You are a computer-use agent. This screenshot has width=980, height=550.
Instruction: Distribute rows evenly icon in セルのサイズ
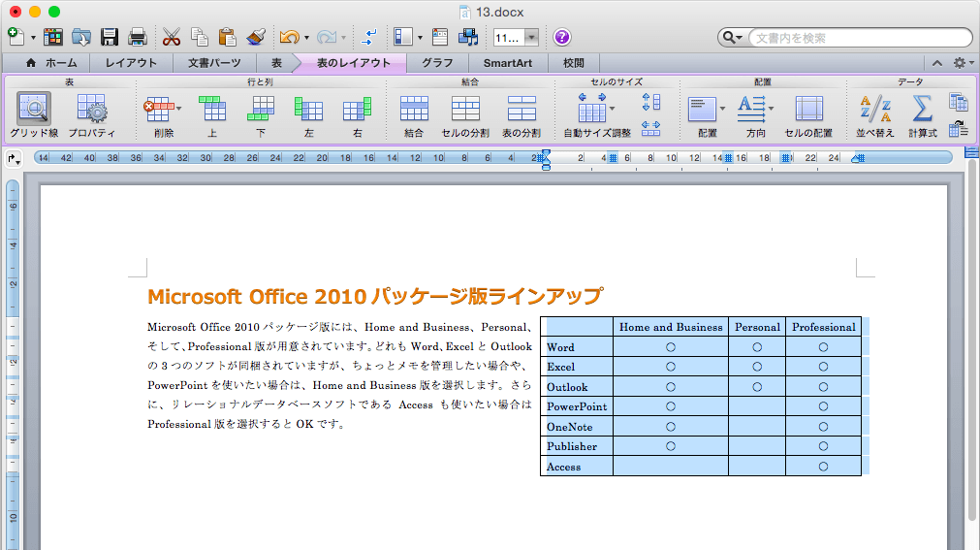651,102
